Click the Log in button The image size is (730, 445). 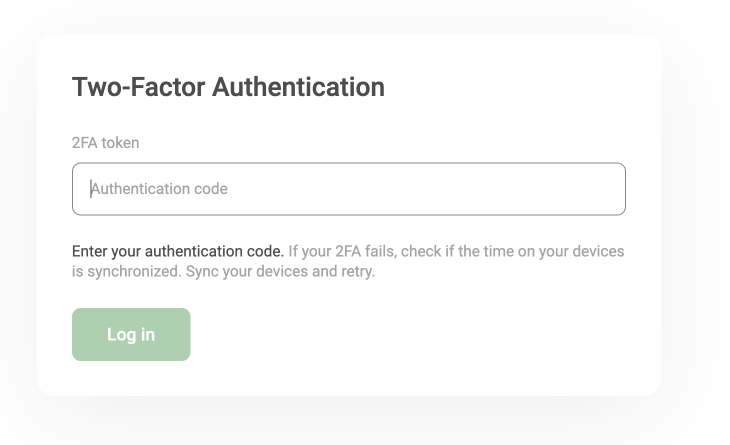point(131,334)
